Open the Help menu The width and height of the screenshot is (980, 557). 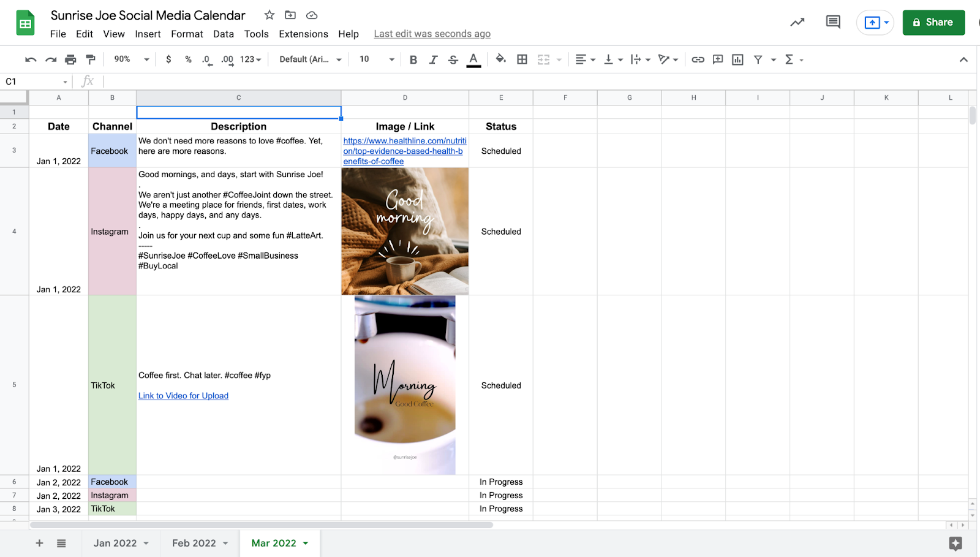click(x=349, y=34)
